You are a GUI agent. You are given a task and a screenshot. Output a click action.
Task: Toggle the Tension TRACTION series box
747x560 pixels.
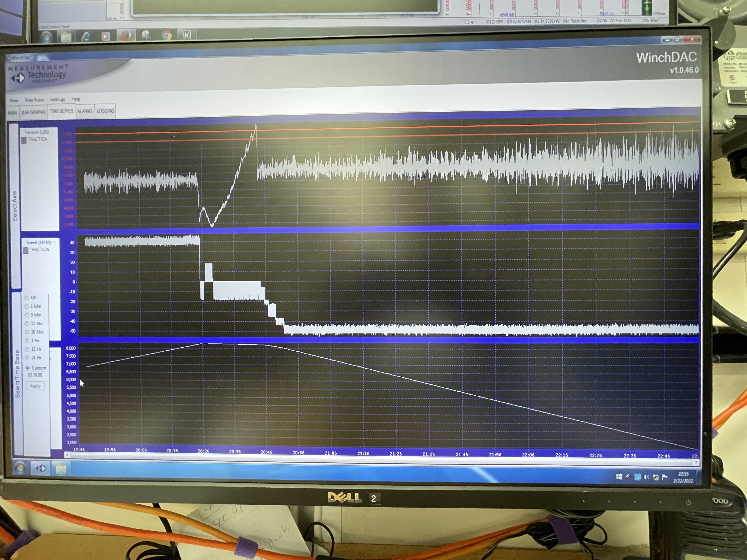click(24, 140)
